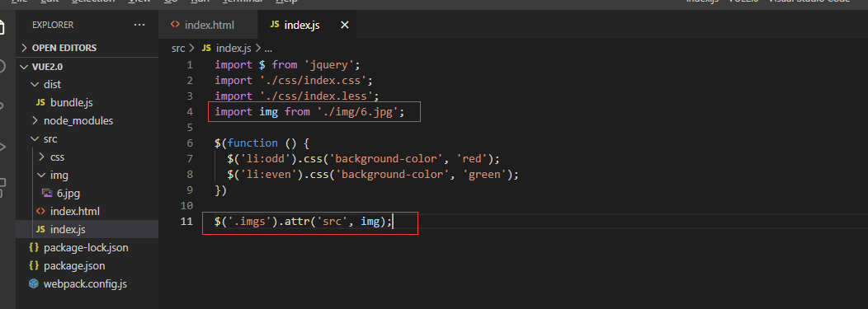Close the index.js tab
The width and height of the screenshot is (868, 309).
pos(344,25)
